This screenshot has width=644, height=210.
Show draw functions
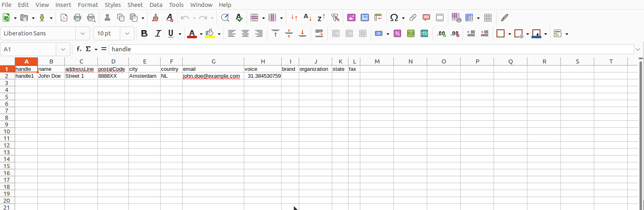click(505, 17)
